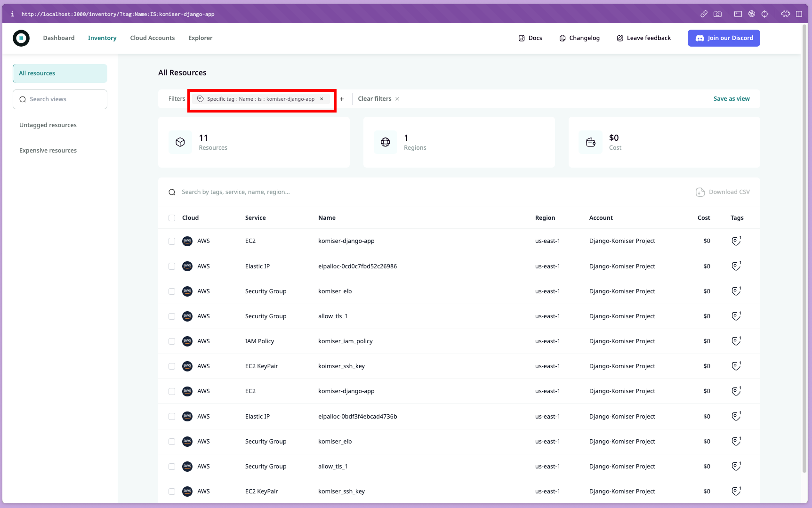Open the Untagged resources view

(x=48, y=125)
